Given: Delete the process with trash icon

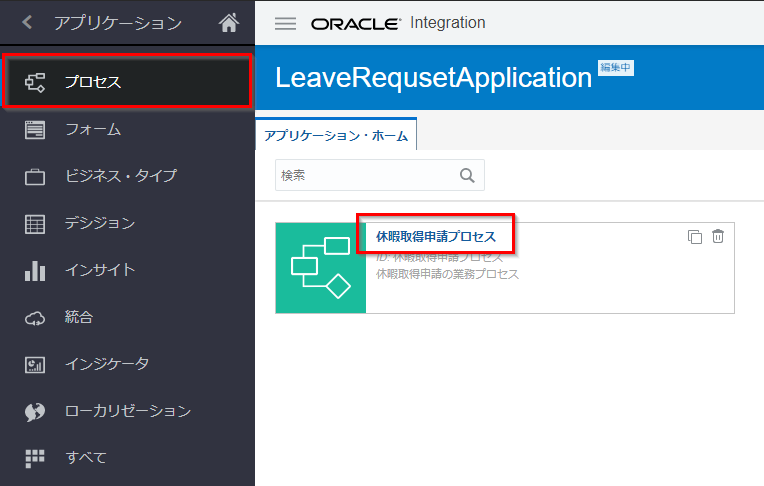Looking at the screenshot, I should tap(718, 237).
